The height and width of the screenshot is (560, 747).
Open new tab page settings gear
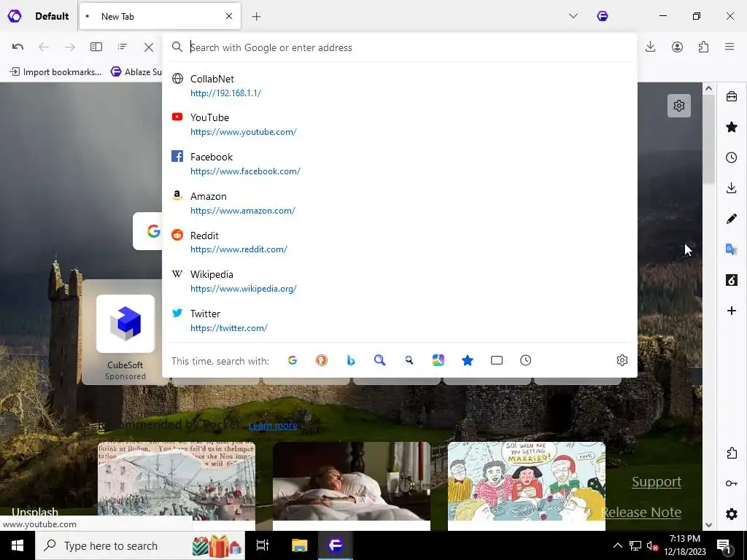pos(679,106)
